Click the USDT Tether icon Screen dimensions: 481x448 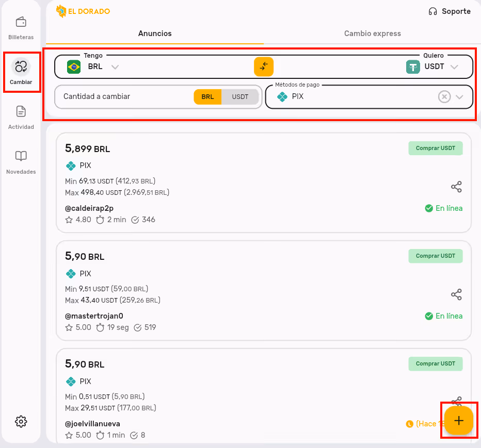coord(413,67)
